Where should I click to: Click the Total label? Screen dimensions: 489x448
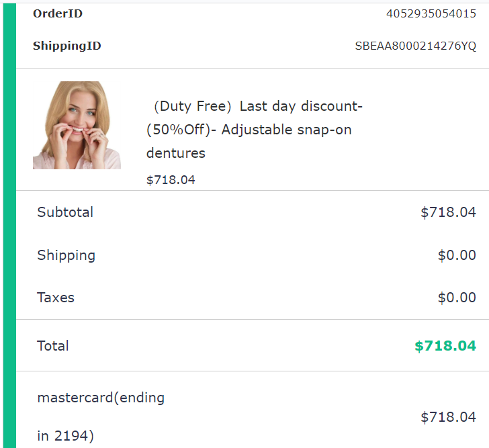pyautogui.click(x=53, y=346)
